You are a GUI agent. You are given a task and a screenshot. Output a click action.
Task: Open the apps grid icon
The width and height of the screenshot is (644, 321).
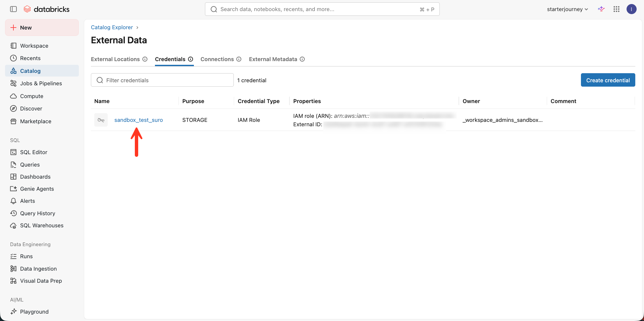(616, 9)
